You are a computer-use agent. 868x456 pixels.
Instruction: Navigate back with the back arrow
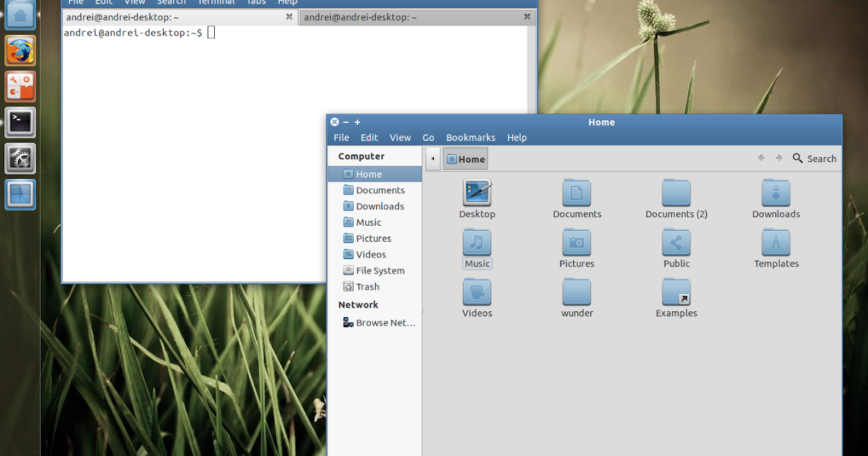760,157
